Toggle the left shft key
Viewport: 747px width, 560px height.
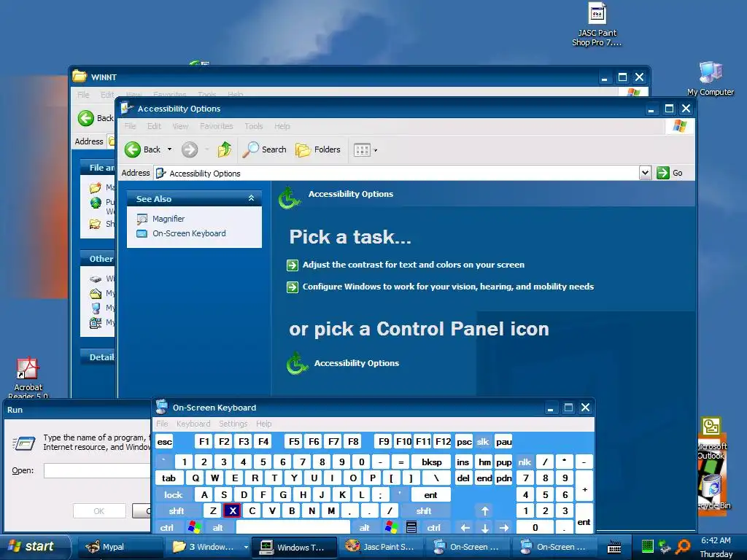177,511
